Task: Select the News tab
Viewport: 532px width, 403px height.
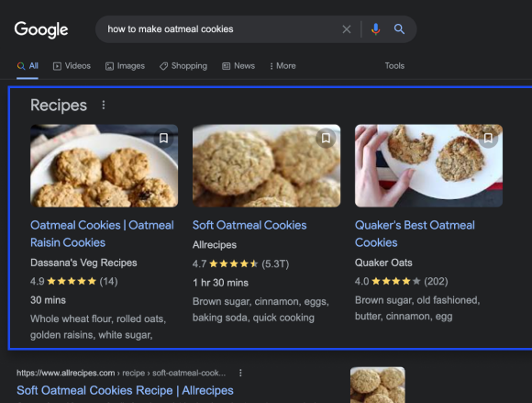Action: [238, 66]
